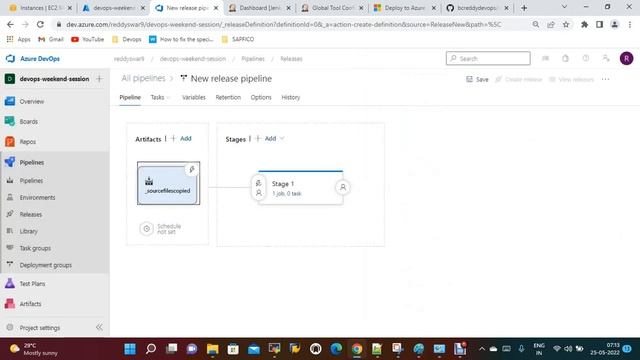The image size is (640, 360).
Task: Save the release pipeline
Action: point(478,79)
